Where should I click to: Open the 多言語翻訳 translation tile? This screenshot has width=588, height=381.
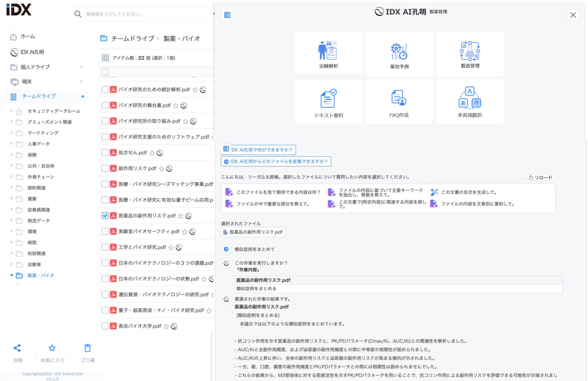(x=469, y=102)
